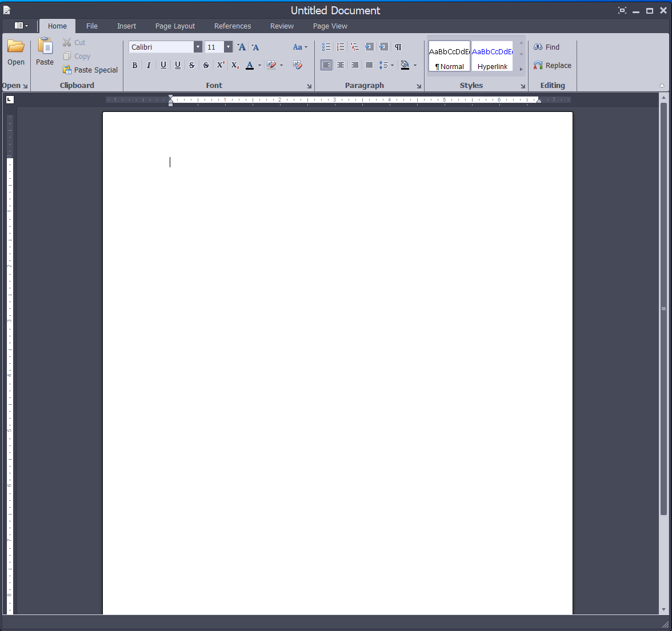Insert a bulleted list
Viewport: 672px width, 631px height.
pyautogui.click(x=326, y=47)
